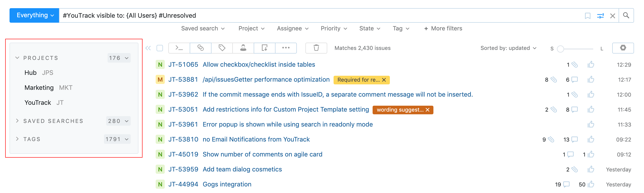Open 'Gogs integration' issue

click(x=227, y=185)
